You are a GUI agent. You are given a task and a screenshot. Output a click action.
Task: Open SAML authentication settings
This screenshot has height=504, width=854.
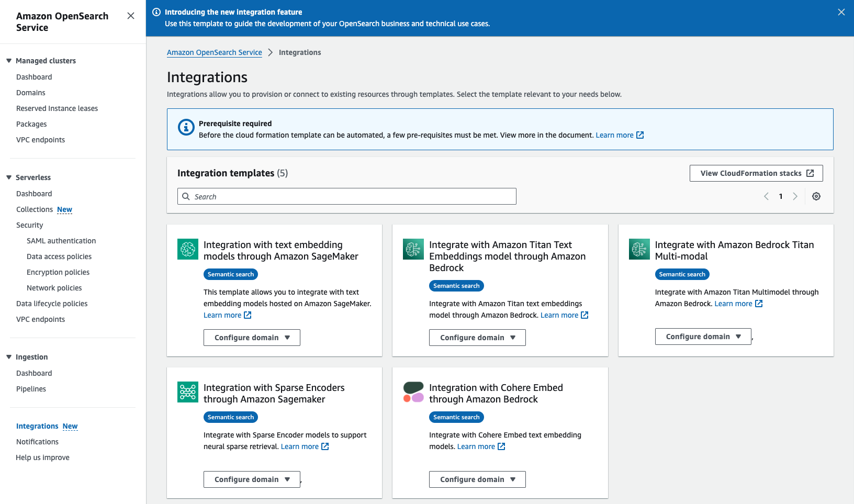click(x=61, y=241)
